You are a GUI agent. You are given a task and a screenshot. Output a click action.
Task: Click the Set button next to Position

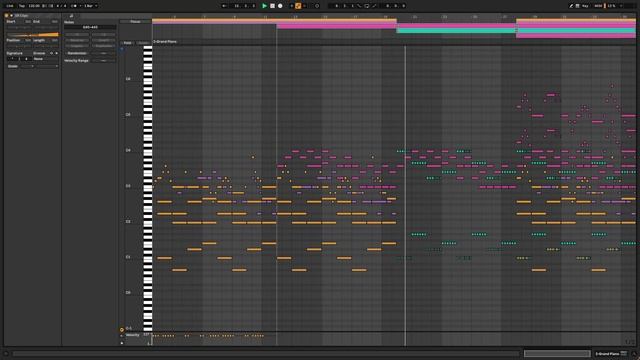[x=28, y=40]
